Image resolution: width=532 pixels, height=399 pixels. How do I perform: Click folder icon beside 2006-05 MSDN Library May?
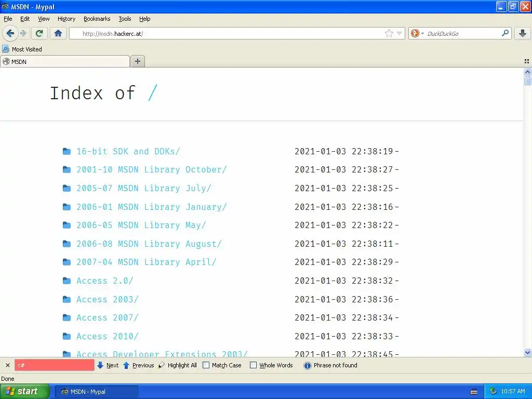click(67, 225)
